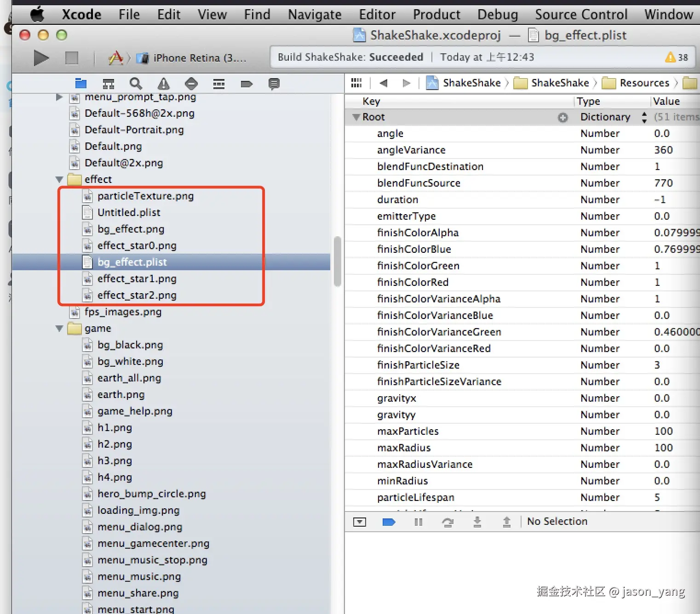Expand the collapsed group above Default-568h@2x.png
The height and width of the screenshot is (614, 700).
[x=59, y=97]
